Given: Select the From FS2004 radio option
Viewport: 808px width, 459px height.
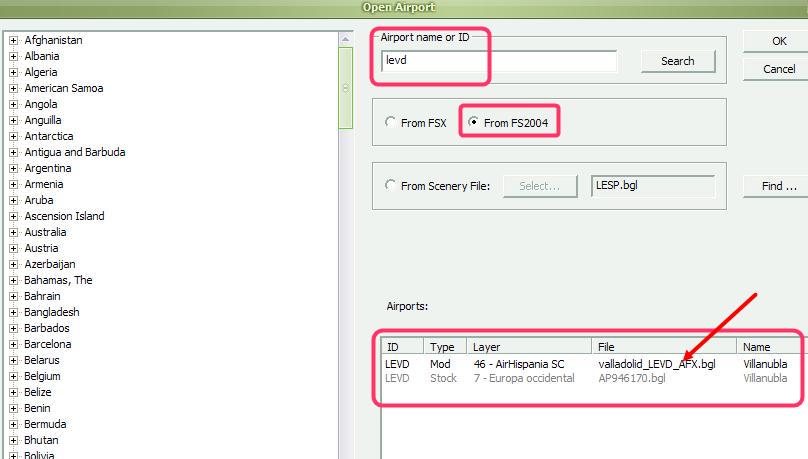Looking at the screenshot, I should click(473, 123).
